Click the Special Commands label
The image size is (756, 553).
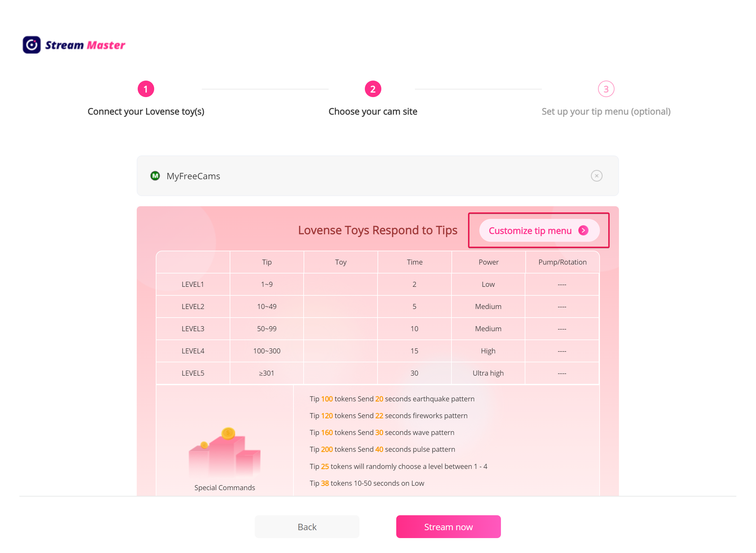tap(225, 488)
